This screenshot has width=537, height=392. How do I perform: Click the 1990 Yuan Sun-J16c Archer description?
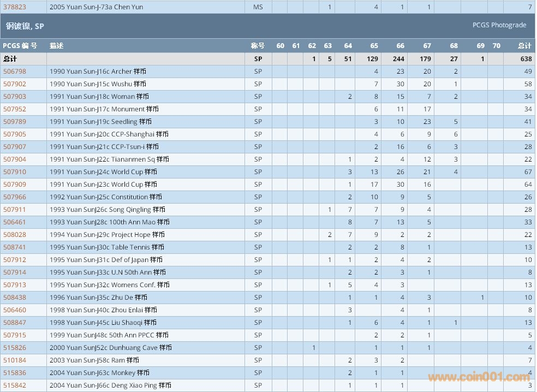(98, 72)
